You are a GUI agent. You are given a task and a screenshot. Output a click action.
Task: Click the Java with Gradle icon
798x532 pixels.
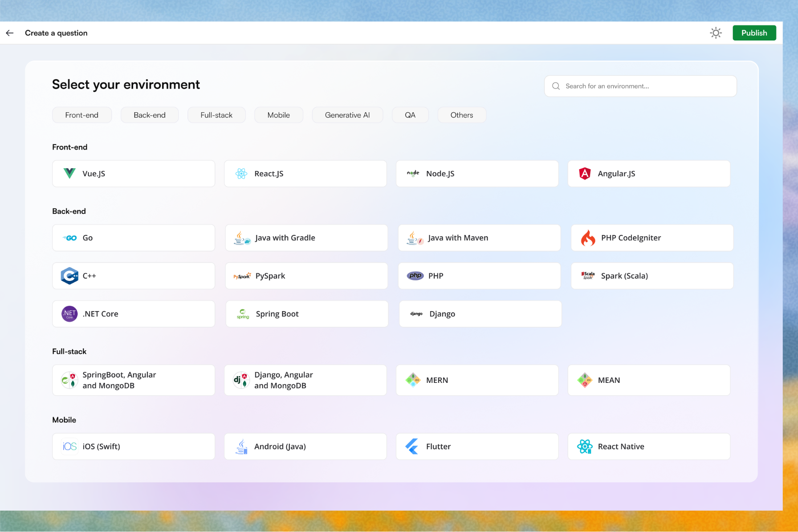click(242, 238)
